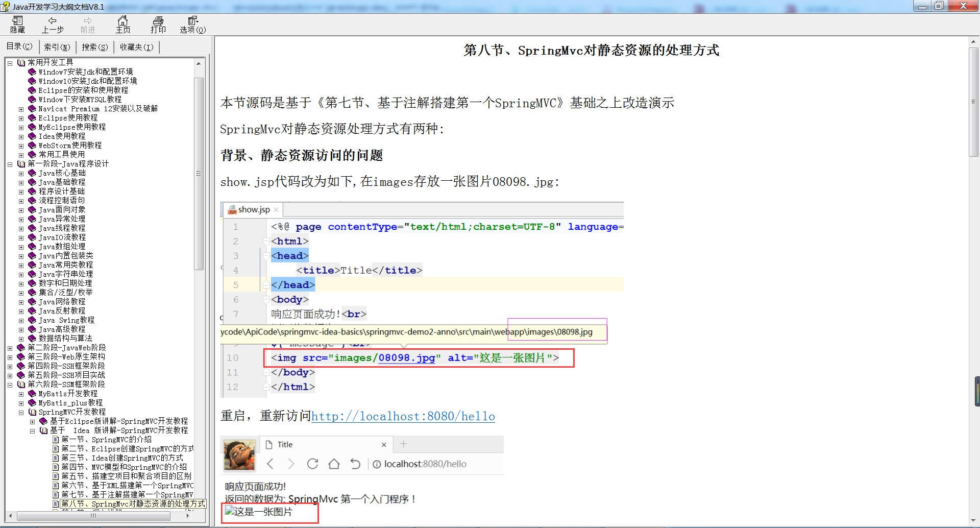Expand the Eclipse使用教程 node
Viewport: 980px width, 528px height.
coord(21,118)
